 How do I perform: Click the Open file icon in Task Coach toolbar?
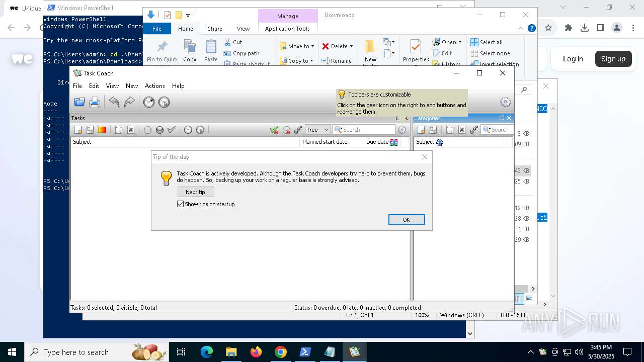tap(79, 103)
